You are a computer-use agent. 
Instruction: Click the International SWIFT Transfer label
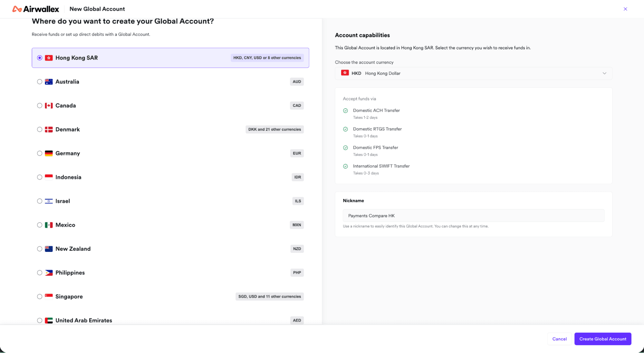click(x=381, y=166)
